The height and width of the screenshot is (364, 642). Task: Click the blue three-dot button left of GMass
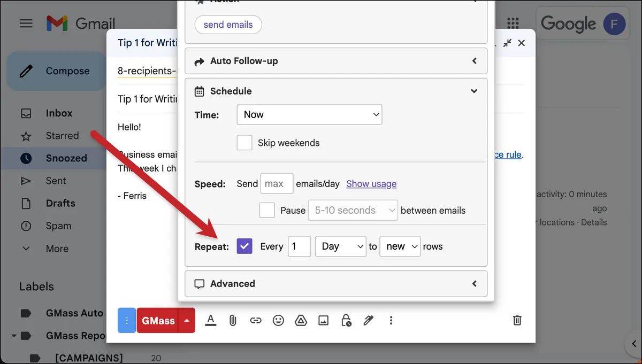(x=127, y=321)
